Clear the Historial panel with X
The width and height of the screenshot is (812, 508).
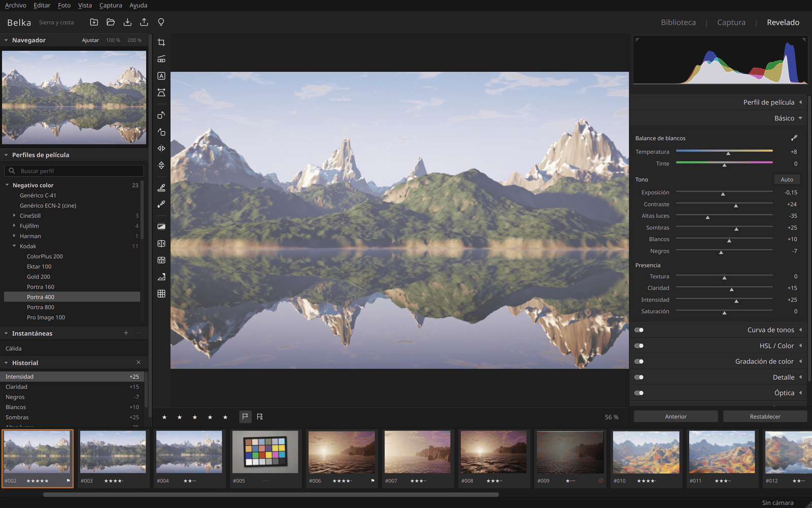tap(139, 362)
